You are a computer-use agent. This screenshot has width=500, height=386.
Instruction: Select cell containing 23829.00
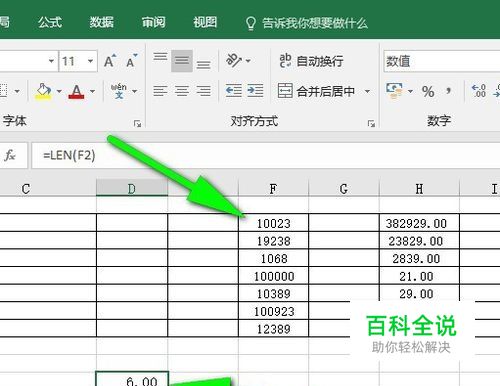coord(419,240)
